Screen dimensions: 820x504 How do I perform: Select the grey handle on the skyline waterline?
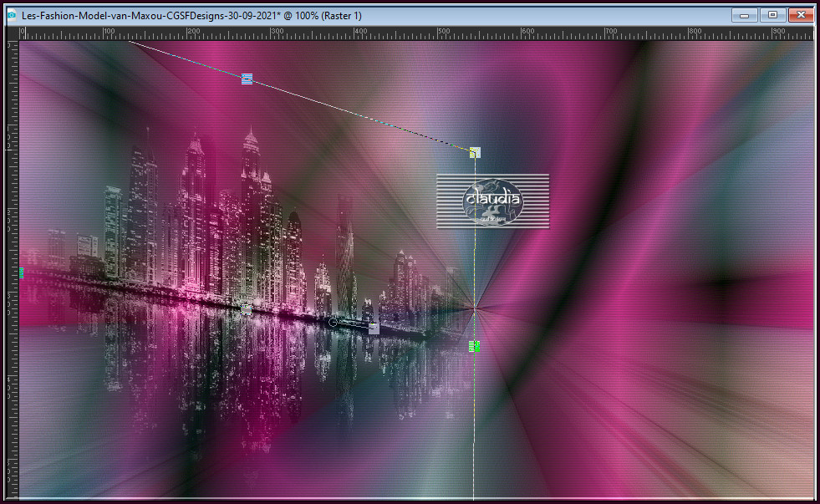tap(247, 309)
